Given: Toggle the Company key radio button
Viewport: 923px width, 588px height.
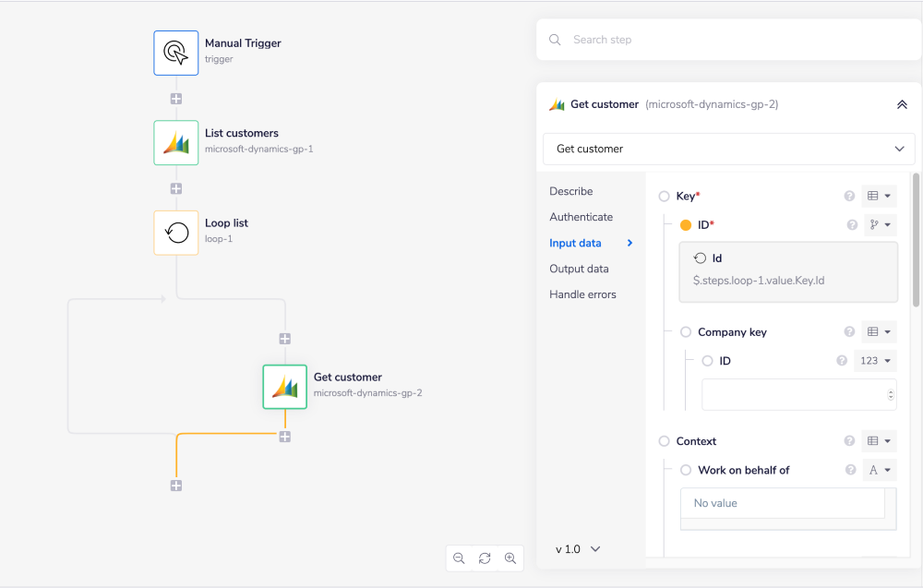Looking at the screenshot, I should [686, 332].
